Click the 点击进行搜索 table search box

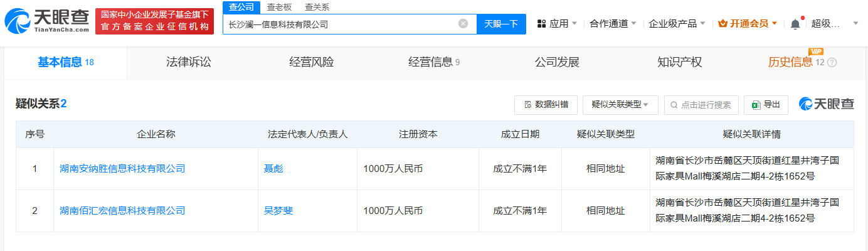pos(701,105)
